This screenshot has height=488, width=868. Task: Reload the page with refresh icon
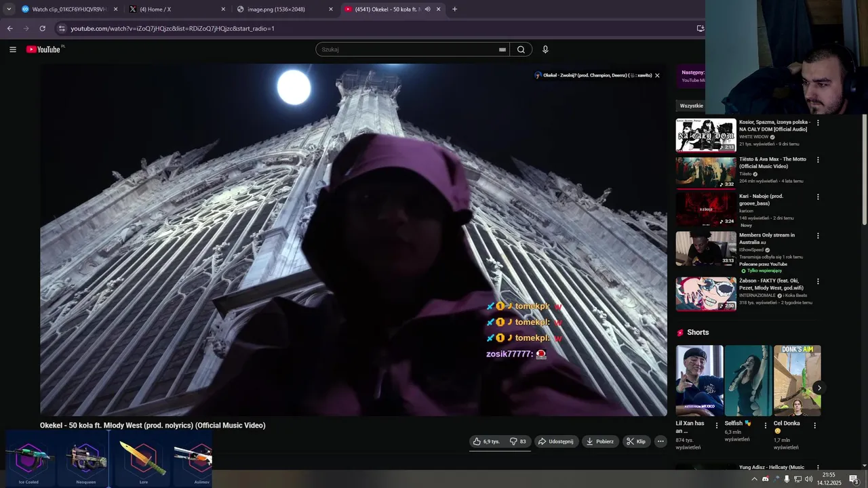point(42,28)
